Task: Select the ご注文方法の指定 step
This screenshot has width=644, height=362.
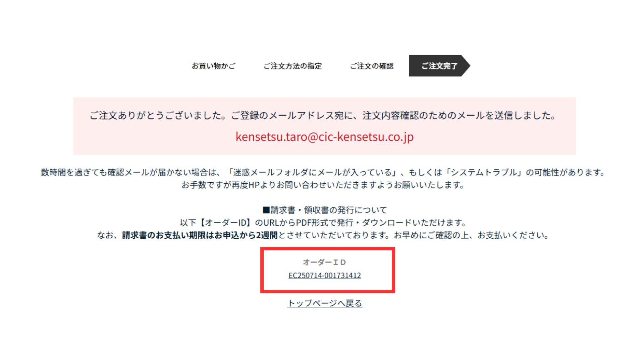Action: [292, 66]
